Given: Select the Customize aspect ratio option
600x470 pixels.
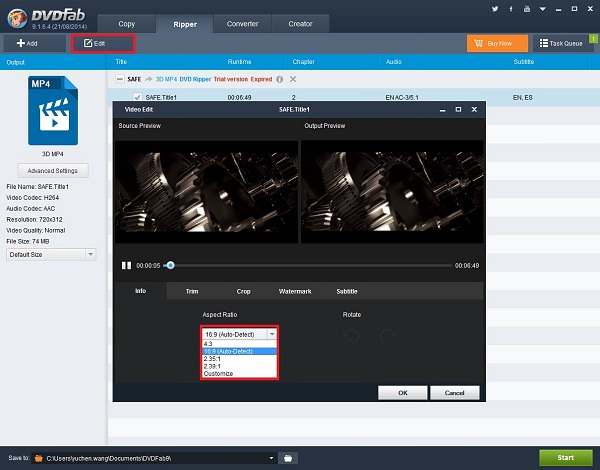Looking at the screenshot, I should click(x=239, y=374).
